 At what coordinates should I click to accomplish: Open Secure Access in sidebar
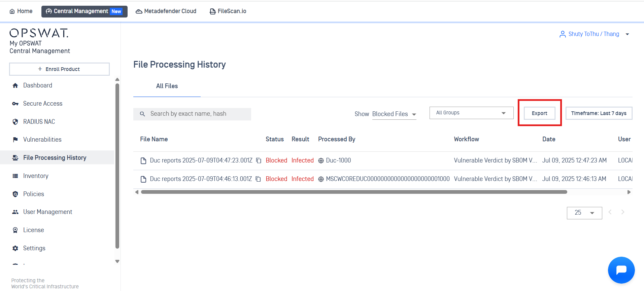43,104
